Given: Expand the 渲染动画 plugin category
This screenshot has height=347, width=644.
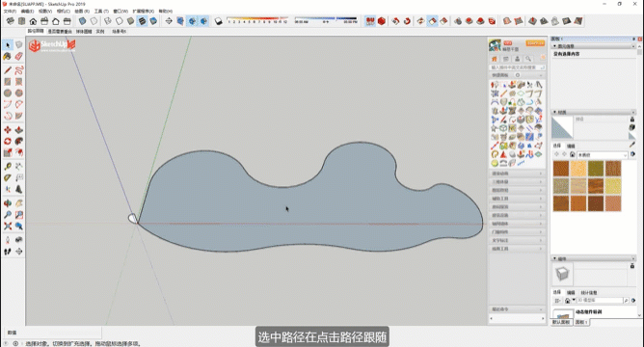Looking at the screenshot, I should 517,173.
